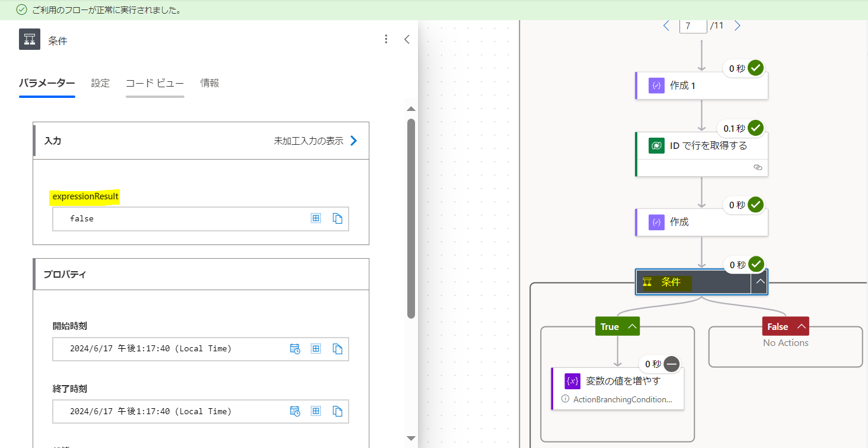
Task: Toggle table view icon for 終了時刻
Action: pyautogui.click(x=316, y=411)
